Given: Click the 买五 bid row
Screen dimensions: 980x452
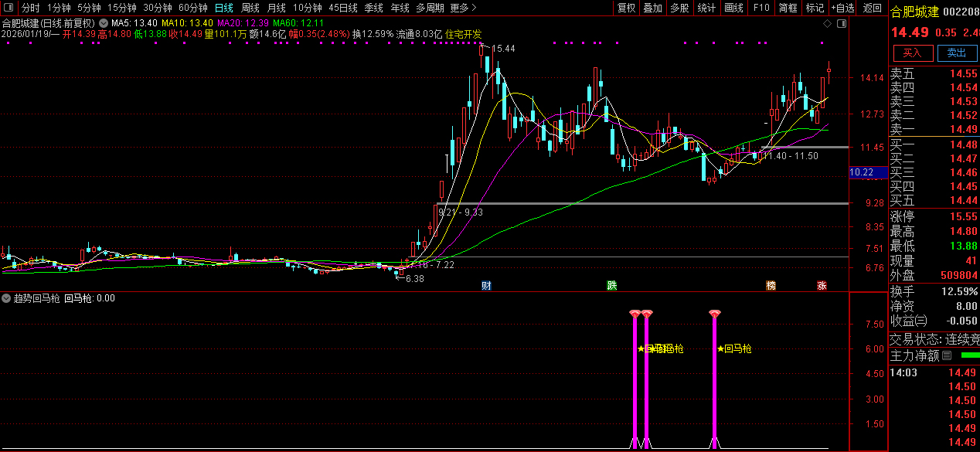Looking at the screenshot, I should pos(934,200).
